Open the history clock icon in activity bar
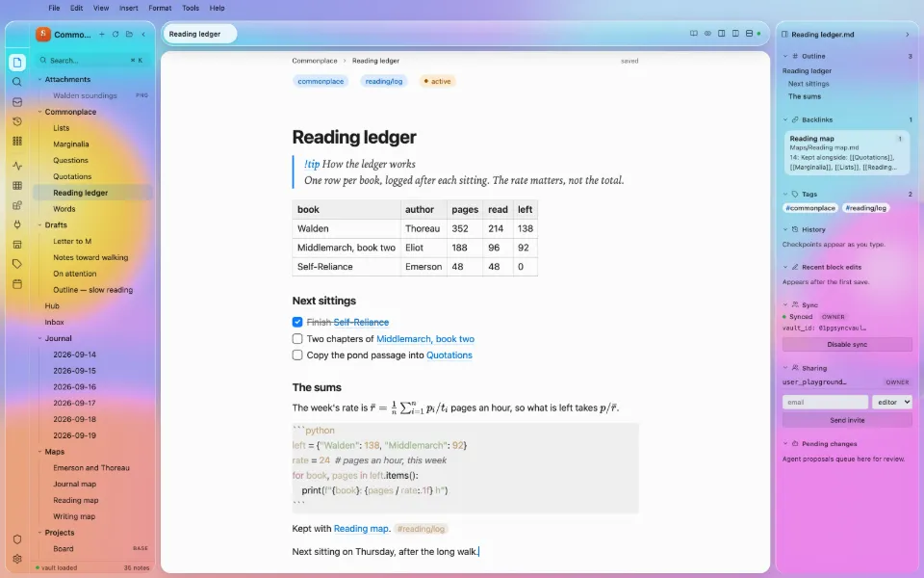The width and height of the screenshot is (924, 578). [x=17, y=121]
